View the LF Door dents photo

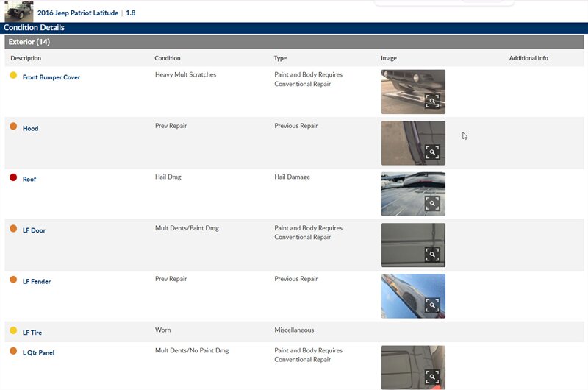point(413,245)
